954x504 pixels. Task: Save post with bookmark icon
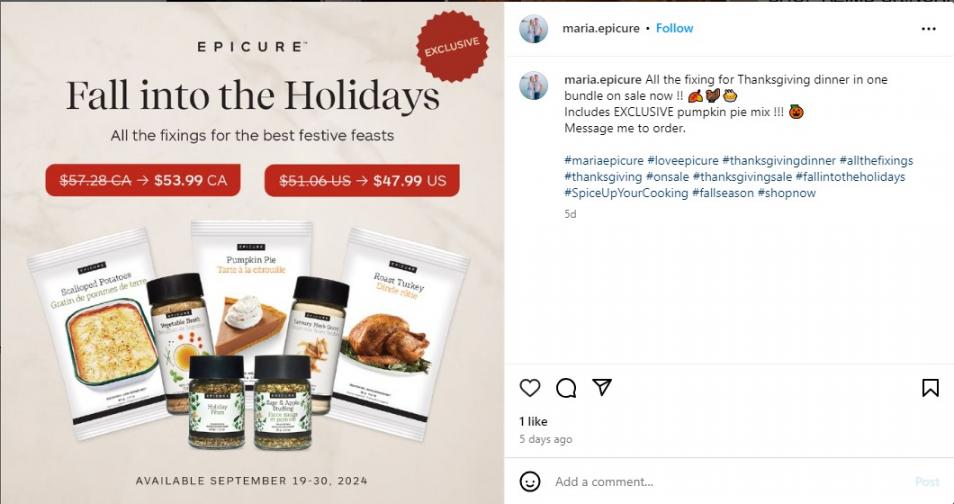tap(930, 388)
